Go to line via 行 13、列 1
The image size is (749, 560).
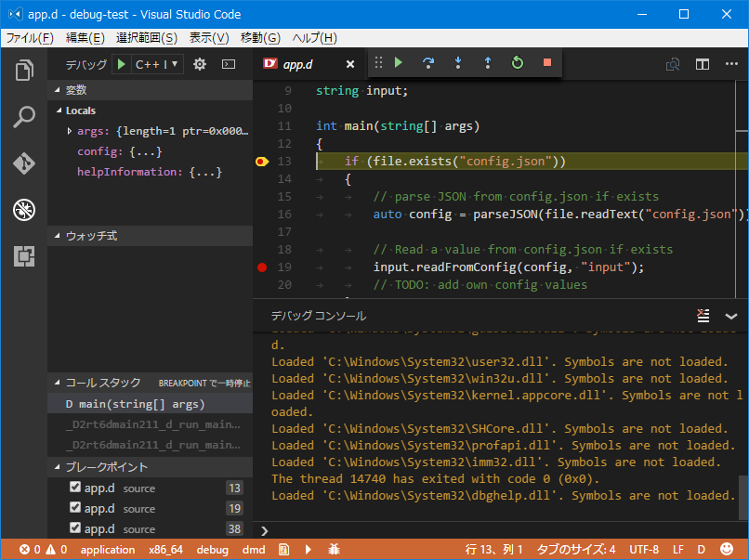[x=494, y=550]
